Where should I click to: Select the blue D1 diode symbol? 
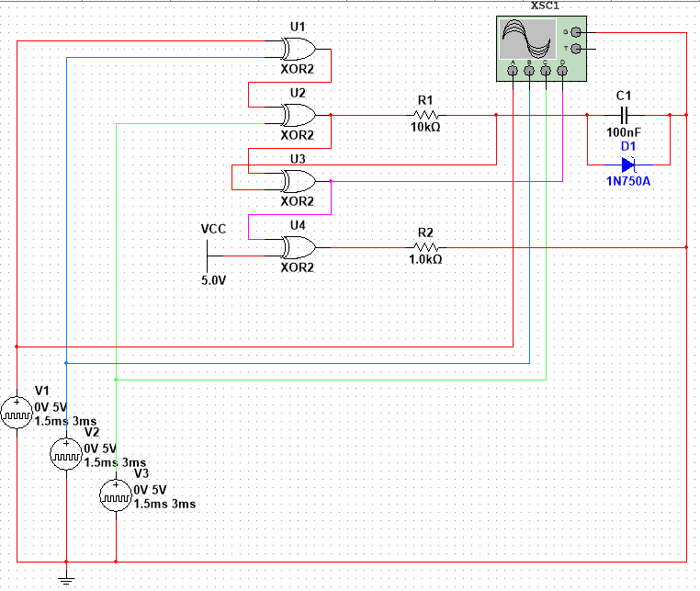point(628,165)
